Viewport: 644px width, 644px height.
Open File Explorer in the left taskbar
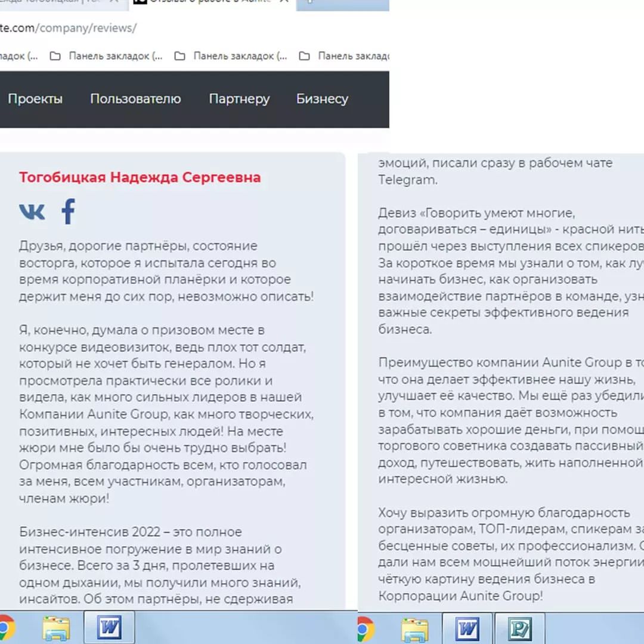[x=56, y=628]
